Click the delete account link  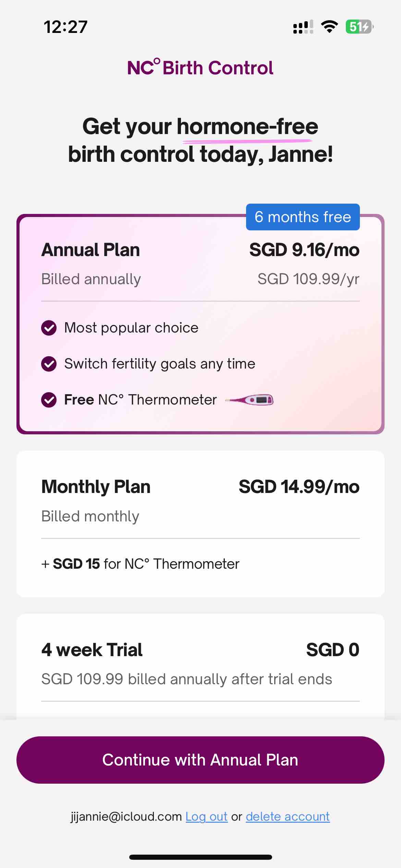288,816
